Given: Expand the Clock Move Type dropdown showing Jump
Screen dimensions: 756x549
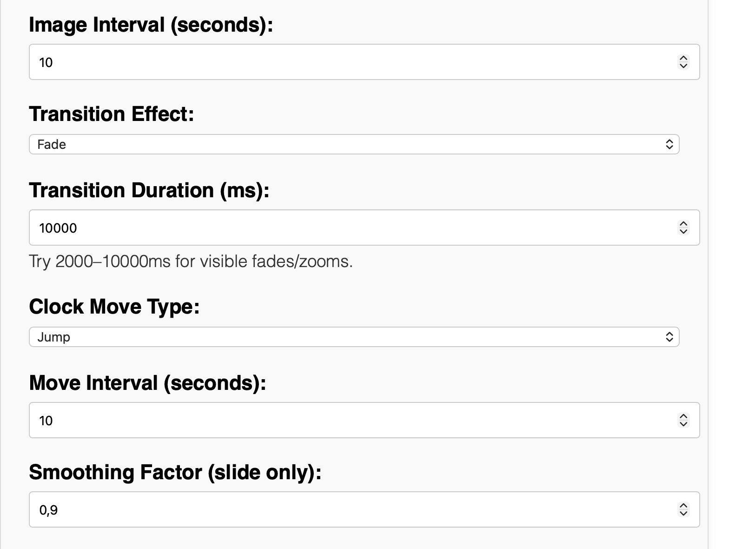Looking at the screenshot, I should [x=354, y=337].
